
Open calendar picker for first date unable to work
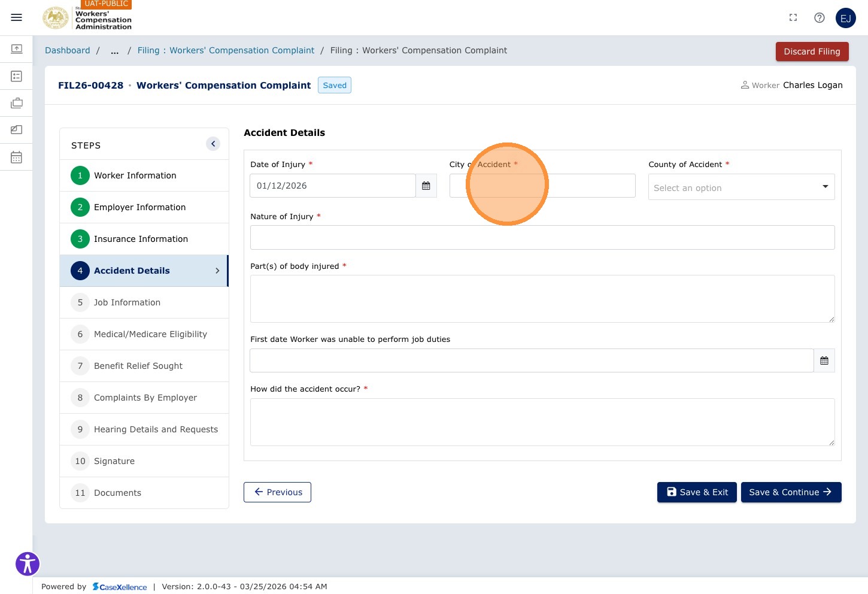[x=824, y=360]
